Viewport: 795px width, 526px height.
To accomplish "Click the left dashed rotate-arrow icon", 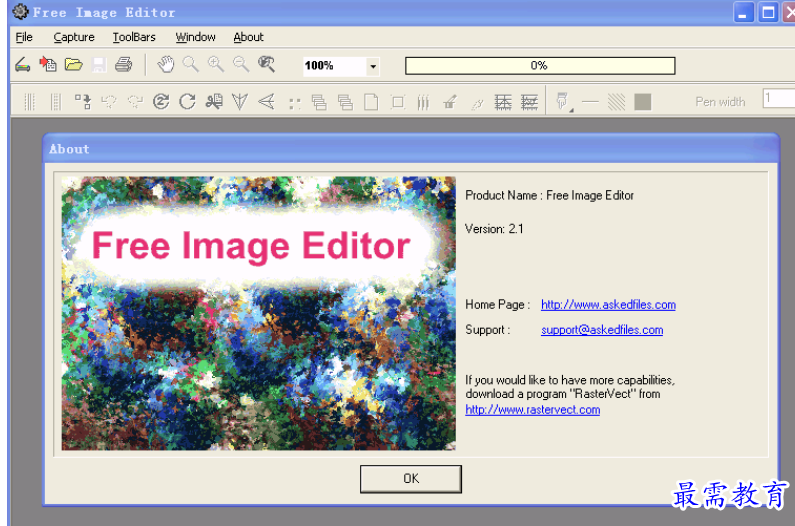I will [109, 102].
